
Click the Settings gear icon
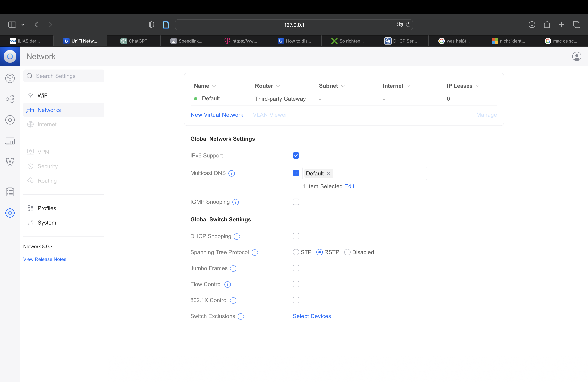[x=10, y=213]
